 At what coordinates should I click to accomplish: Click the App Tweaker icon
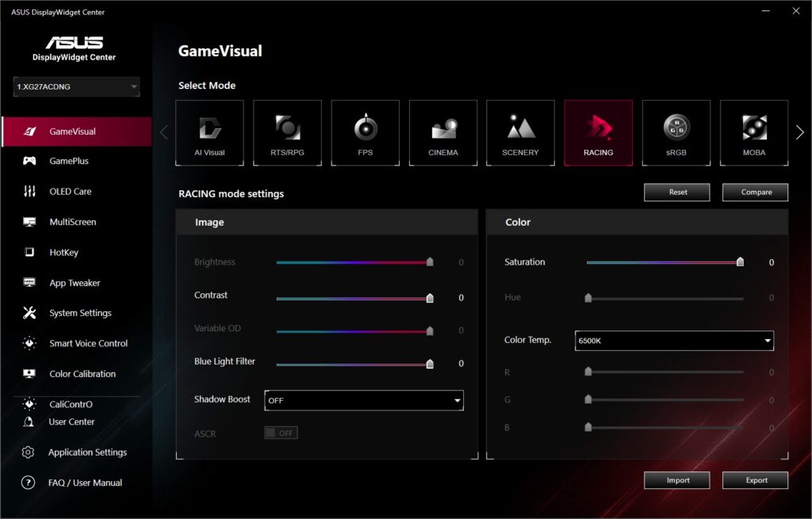[x=29, y=283]
